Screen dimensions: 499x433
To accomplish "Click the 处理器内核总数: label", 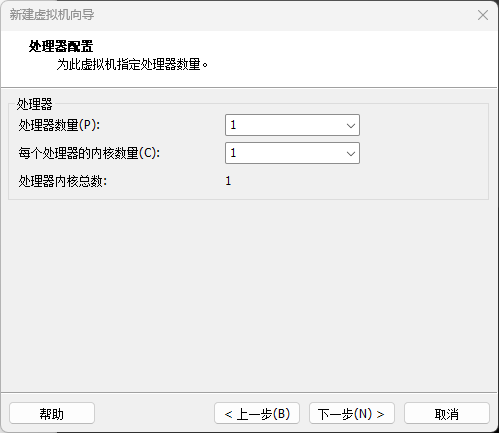I will coord(63,181).
